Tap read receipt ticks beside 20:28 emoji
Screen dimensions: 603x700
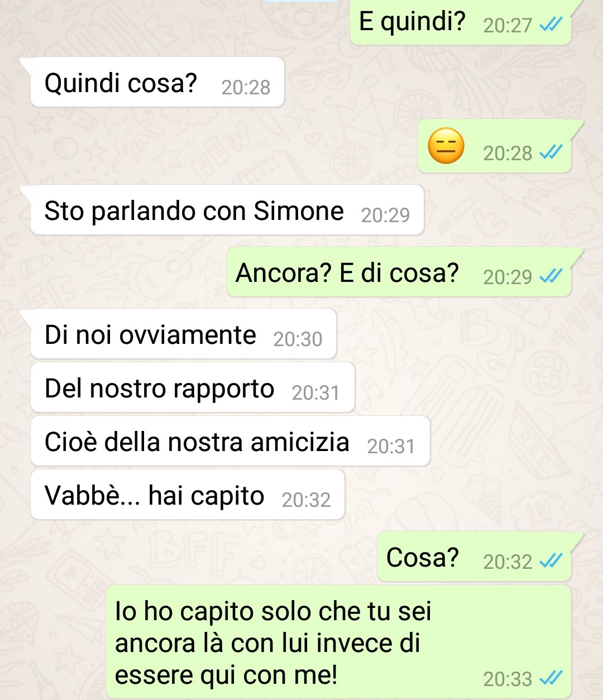(x=551, y=152)
